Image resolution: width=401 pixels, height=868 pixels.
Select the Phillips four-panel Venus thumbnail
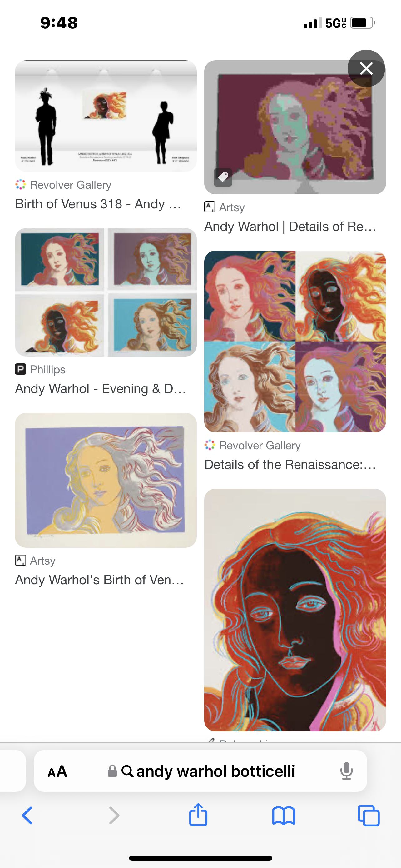[106, 292]
